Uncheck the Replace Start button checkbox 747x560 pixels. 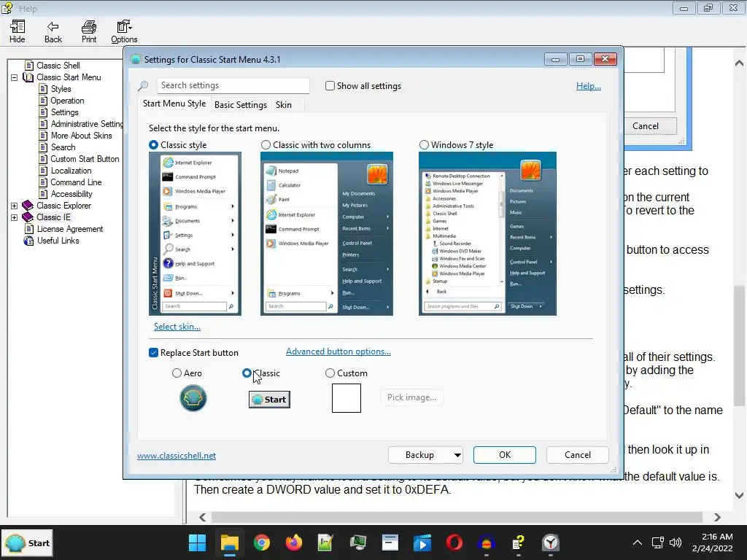pos(153,353)
